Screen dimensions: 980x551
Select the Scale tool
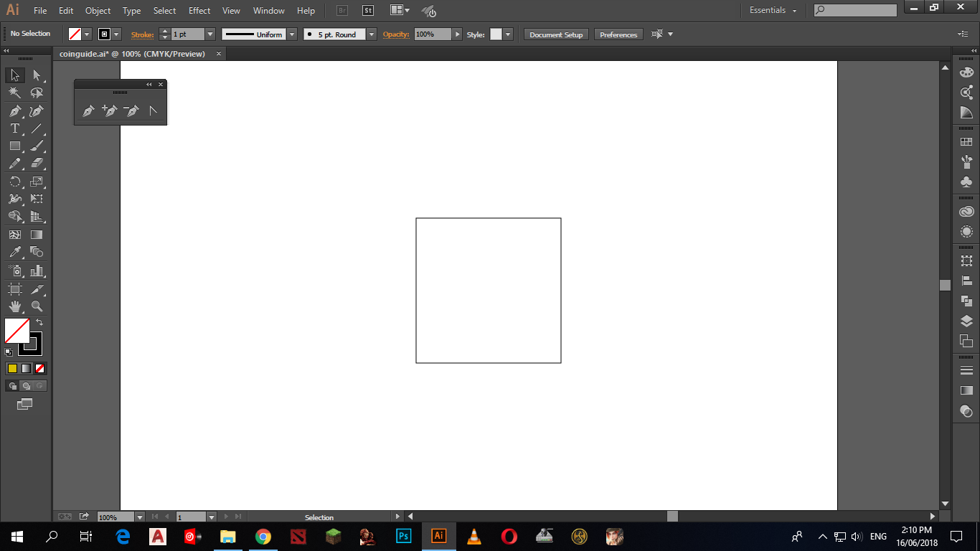[37, 182]
